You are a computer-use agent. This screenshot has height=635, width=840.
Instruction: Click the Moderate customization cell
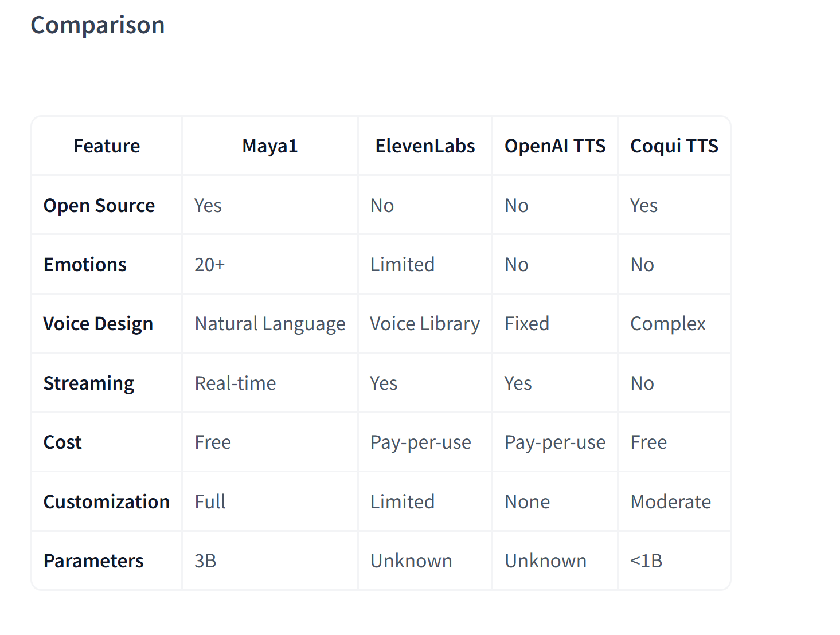pyautogui.click(x=670, y=502)
